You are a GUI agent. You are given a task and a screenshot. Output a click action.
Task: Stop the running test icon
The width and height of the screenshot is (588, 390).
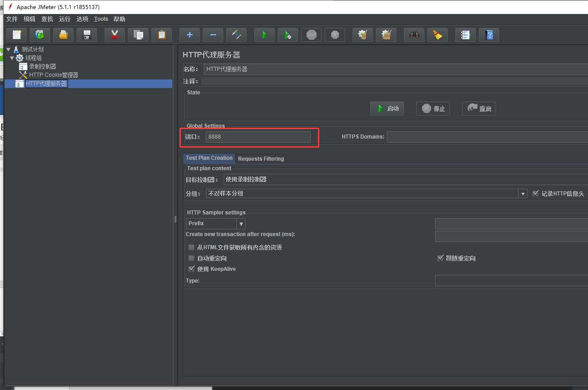pyautogui.click(x=312, y=35)
